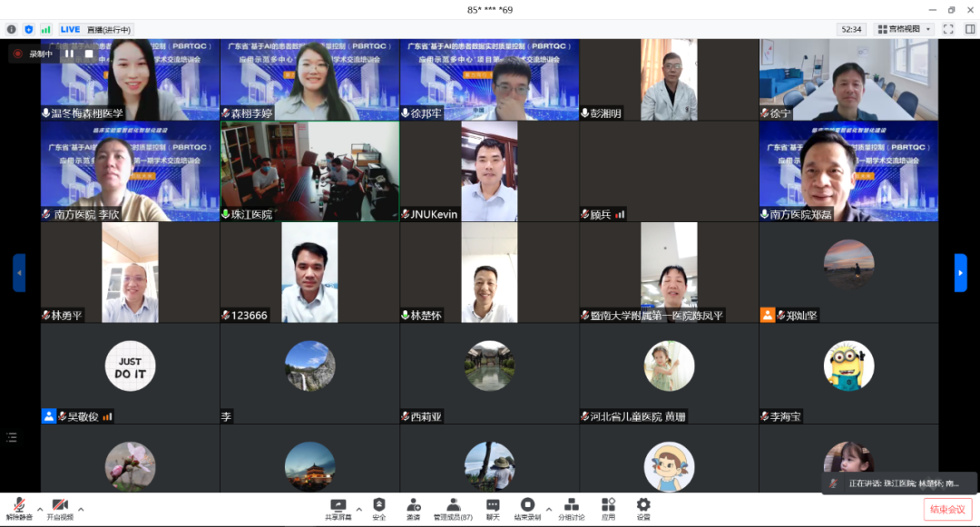Open the Apps menu icon
The image size is (980, 527).
[x=608, y=507]
